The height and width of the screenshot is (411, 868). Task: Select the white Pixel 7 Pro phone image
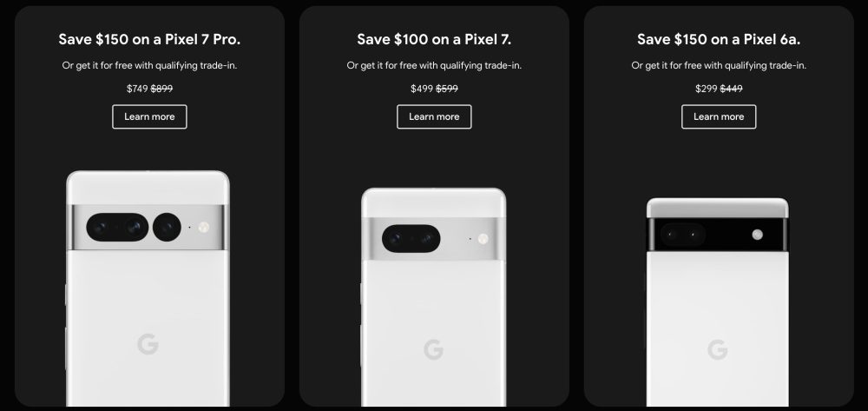click(148, 288)
